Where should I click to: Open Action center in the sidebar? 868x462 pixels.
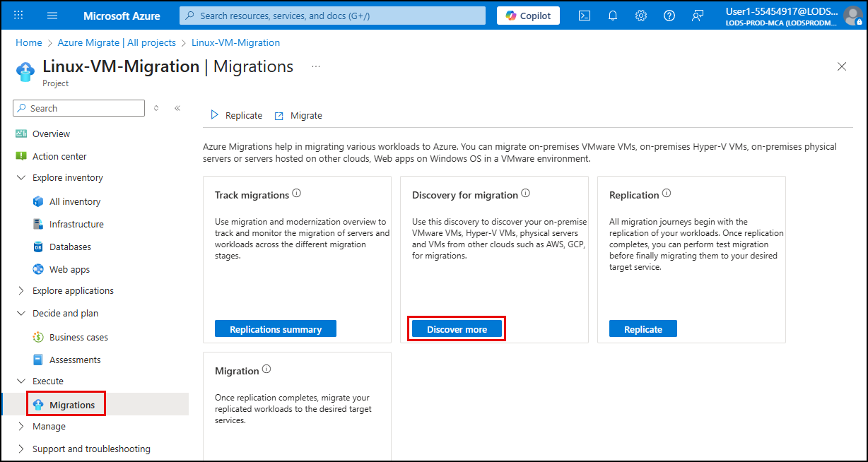[59, 156]
